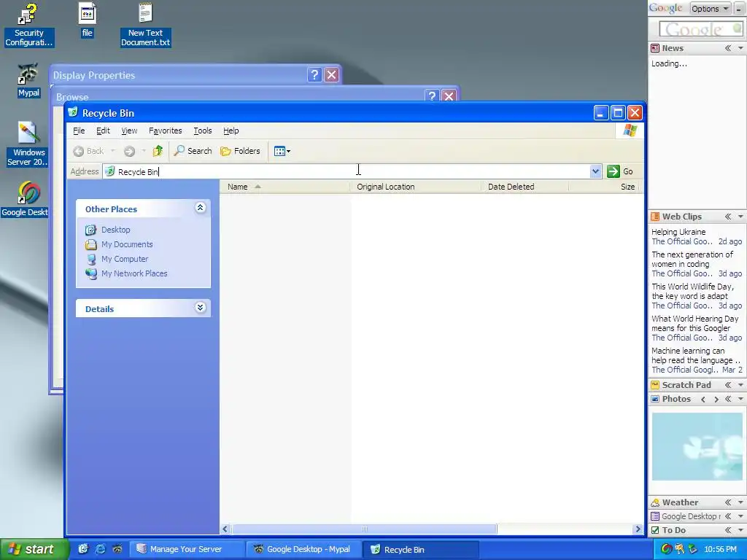
Task: Click the Recycle Bin title bar icon
Action: coord(73,112)
